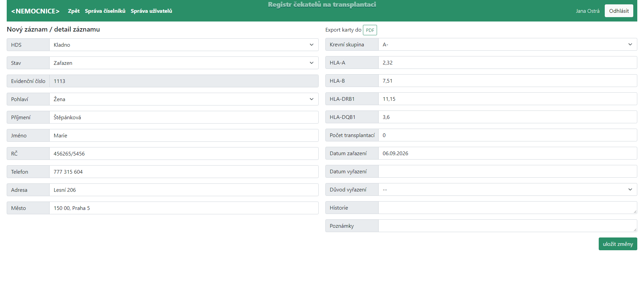
Task: Click the Evidenční číslo field 1113
Action: pyautogui.click(x=184, y=81)
